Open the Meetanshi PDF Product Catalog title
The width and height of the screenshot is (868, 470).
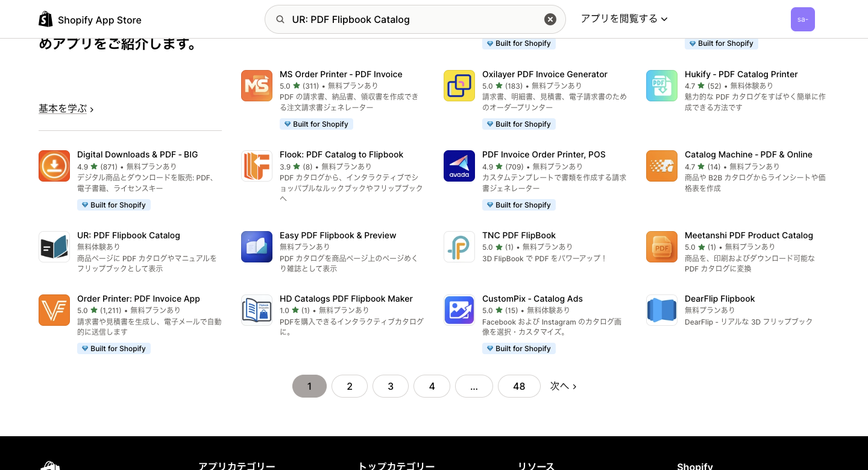coord(749,235)
